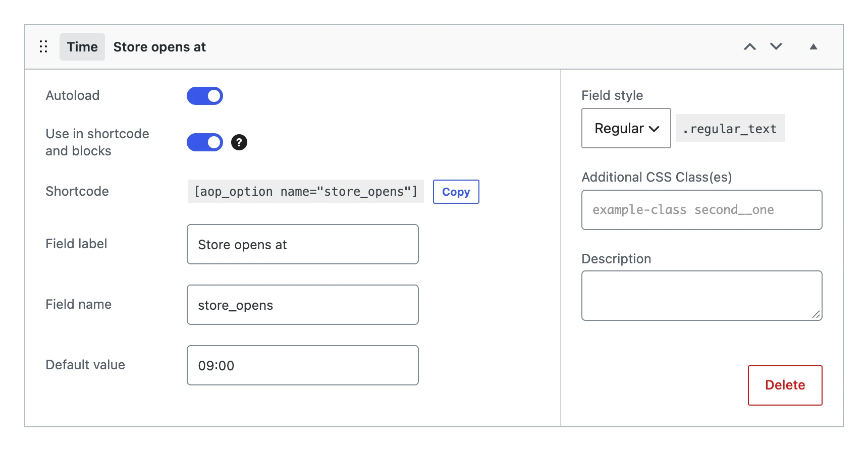Click the Store opens at header title
Viewport: 868px width, 451px height.
[x=159, y=47]
